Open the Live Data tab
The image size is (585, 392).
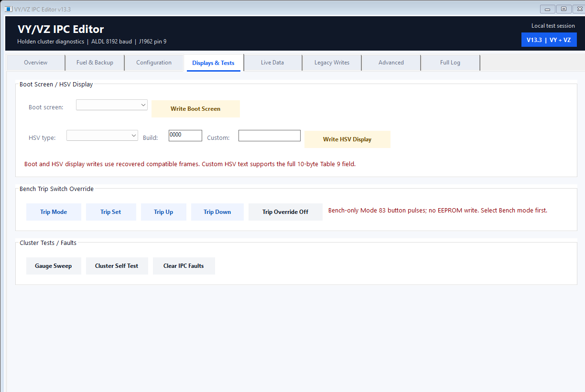(x=272, y=63)
